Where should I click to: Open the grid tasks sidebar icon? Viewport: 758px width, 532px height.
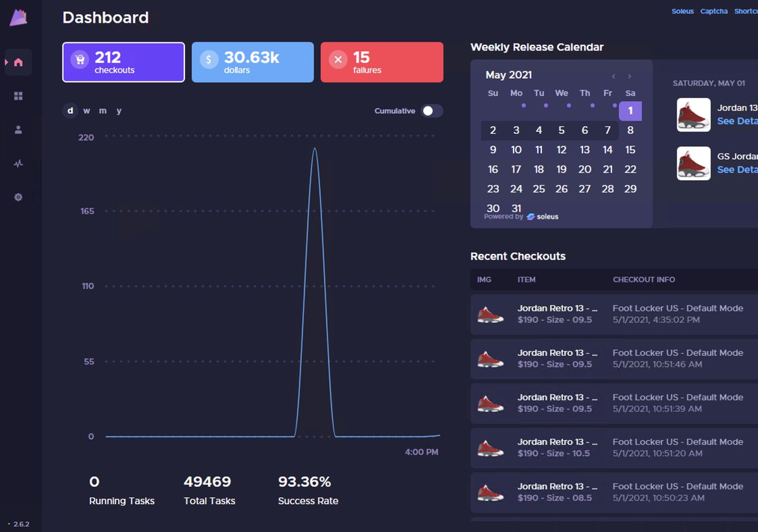pos(18,96)
